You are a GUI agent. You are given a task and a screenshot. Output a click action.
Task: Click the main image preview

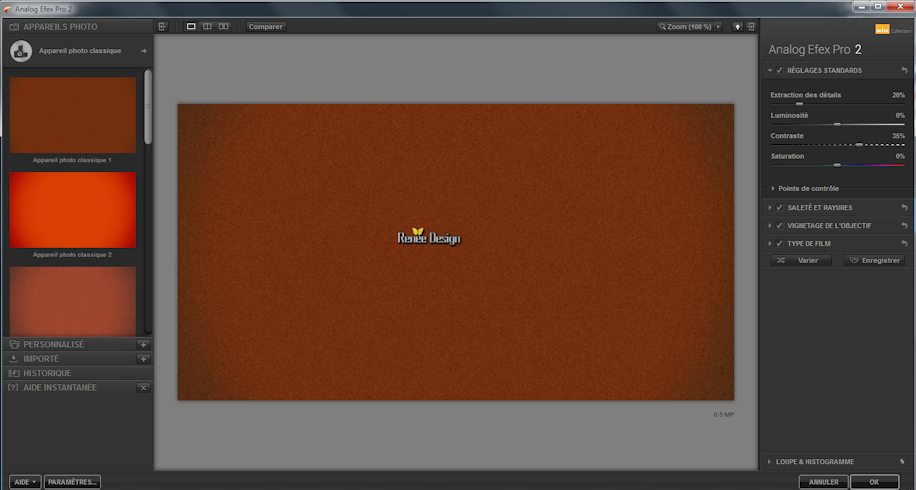(456, 252)
